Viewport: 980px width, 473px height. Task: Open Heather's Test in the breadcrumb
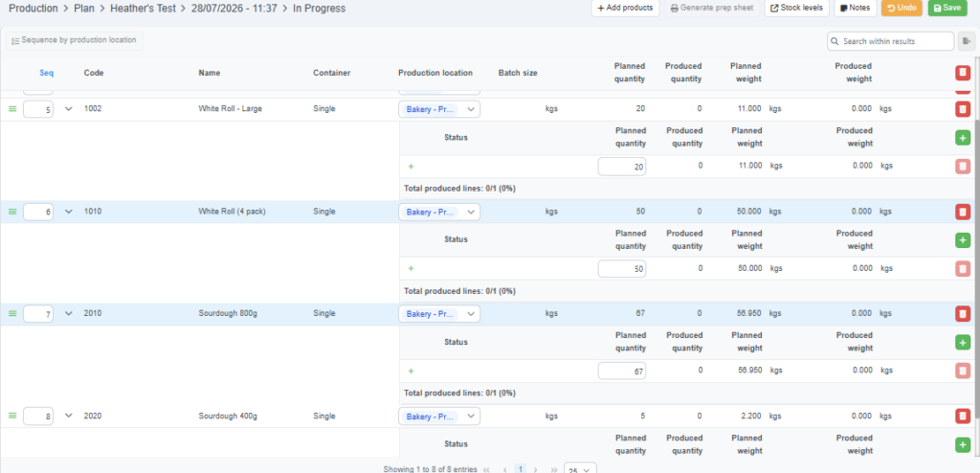[x=144, y=9]
